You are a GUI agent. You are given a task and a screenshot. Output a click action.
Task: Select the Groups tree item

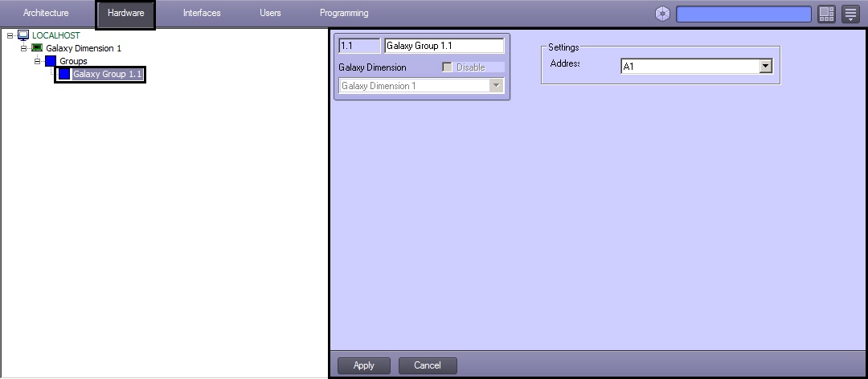pos(74,61)
